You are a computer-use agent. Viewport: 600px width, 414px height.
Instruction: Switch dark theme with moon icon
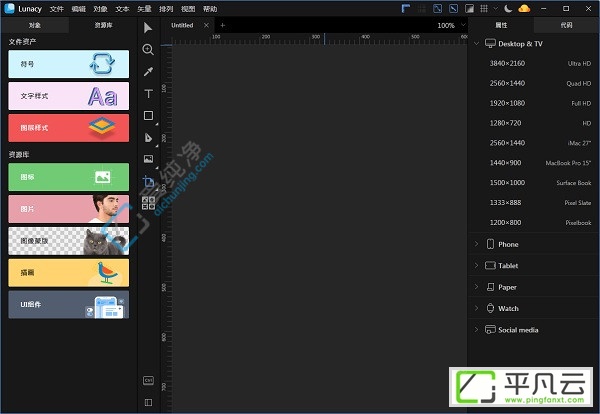click(x=508, y=8)
